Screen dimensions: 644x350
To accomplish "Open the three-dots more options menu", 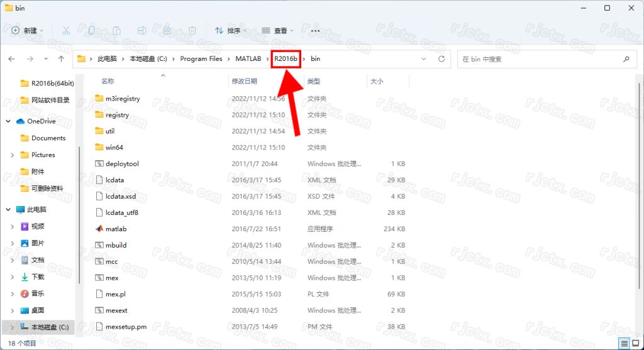I will [x=315, y=30].
